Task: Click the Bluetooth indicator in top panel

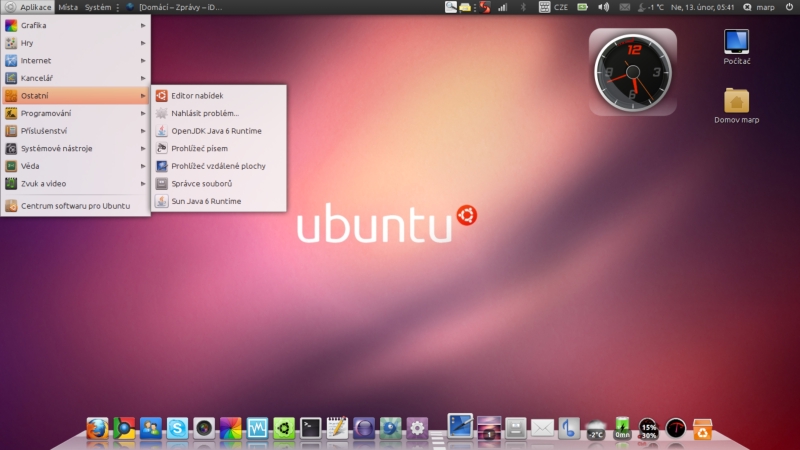Action: 523,7
